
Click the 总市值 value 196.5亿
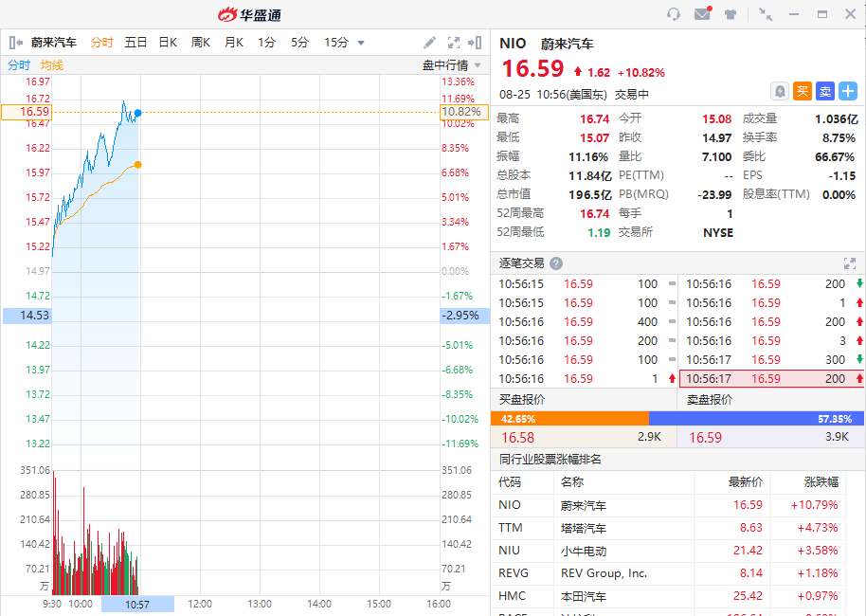(590, 194)
